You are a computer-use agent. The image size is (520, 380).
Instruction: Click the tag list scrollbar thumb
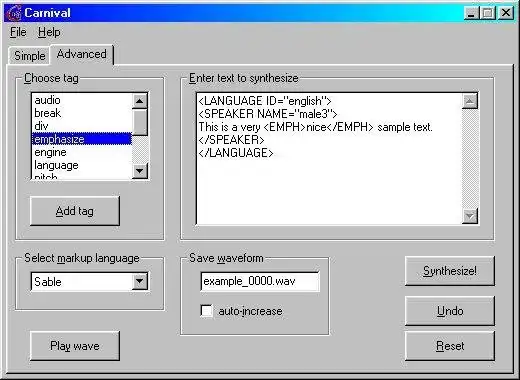(140, 122)
